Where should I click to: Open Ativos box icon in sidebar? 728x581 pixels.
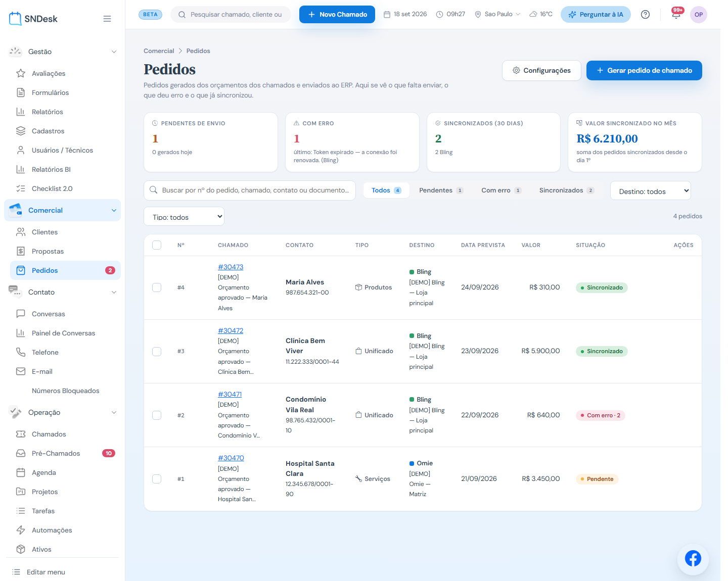pos(21,549)
